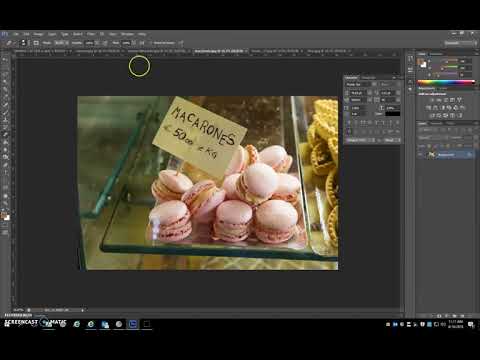Add a Curves adjustment layer

point(446,100)
